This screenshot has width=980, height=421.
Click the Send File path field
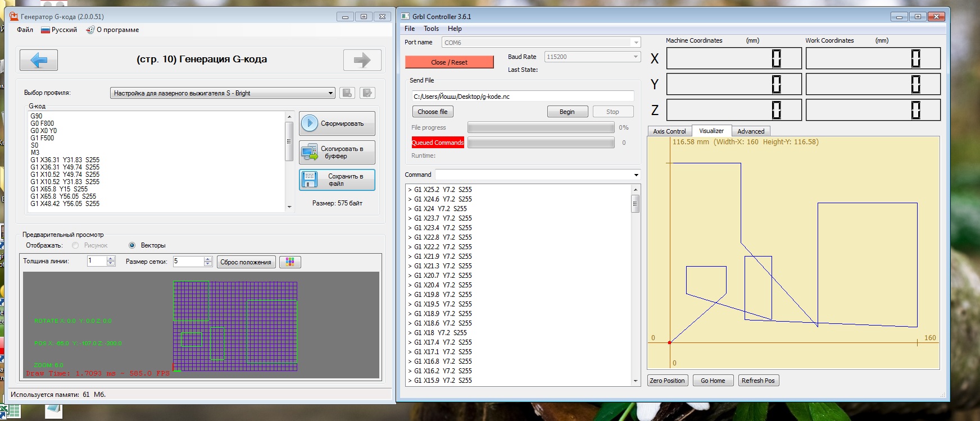click(523, 97)
